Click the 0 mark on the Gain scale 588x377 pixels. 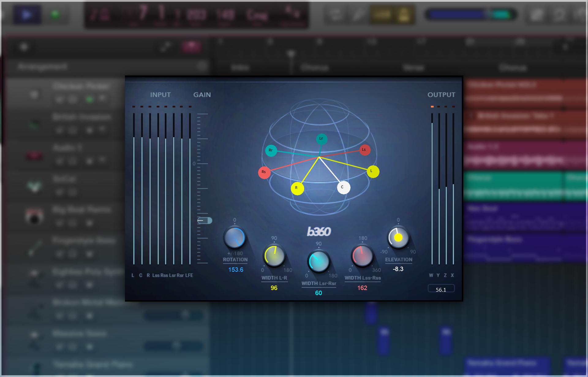194,164
